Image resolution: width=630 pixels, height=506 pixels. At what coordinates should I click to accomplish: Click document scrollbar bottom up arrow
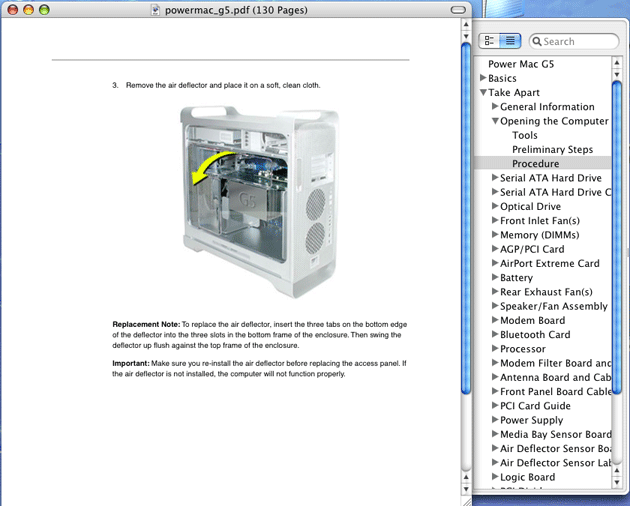click(x=466, y=477)
